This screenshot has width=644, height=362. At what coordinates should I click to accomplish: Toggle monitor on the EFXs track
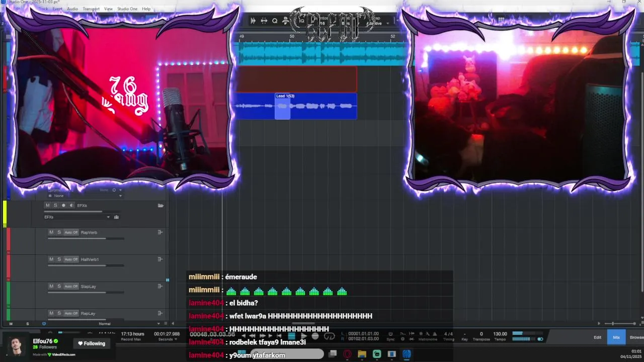[71, 205]
